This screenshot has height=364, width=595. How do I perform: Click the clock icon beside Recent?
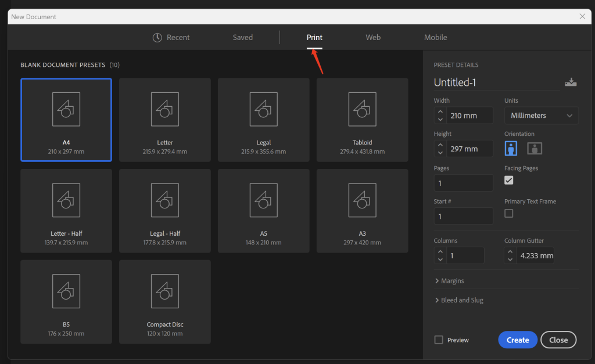[157, 37]
